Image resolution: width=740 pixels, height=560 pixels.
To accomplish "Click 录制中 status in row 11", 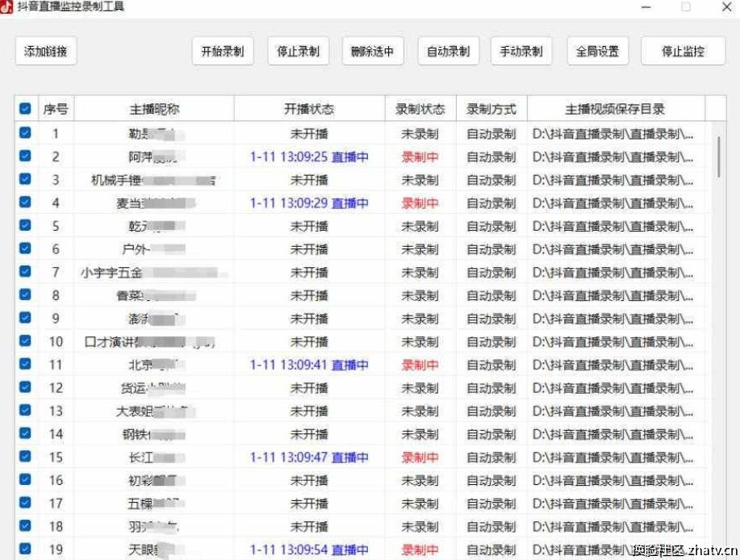I will [x=420, y=365].
